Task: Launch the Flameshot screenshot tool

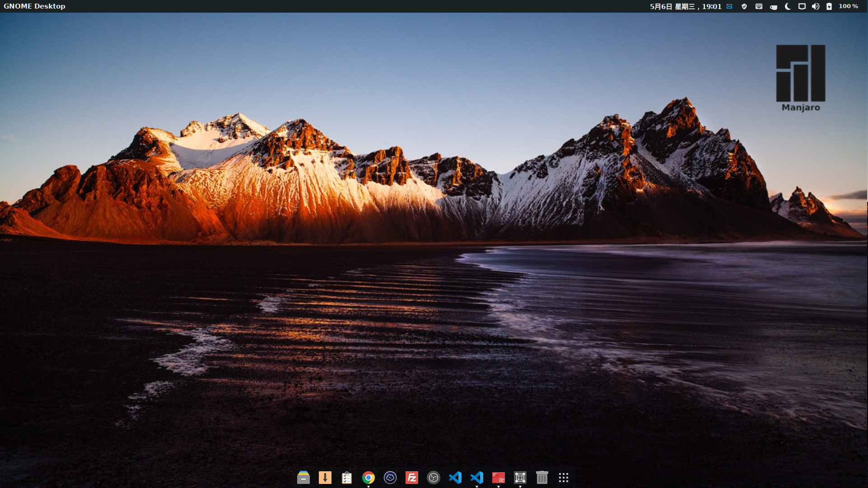Action: (520, 478)
